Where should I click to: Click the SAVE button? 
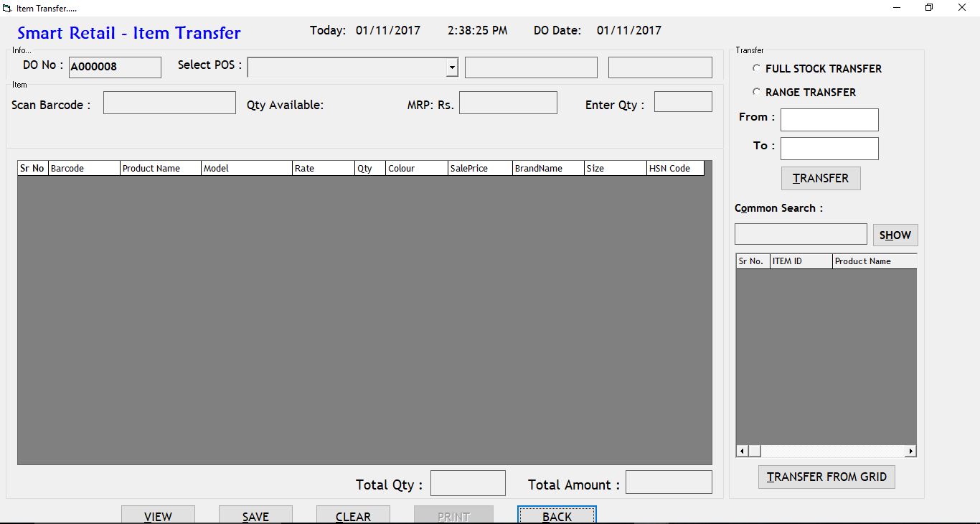pos(255,515)
